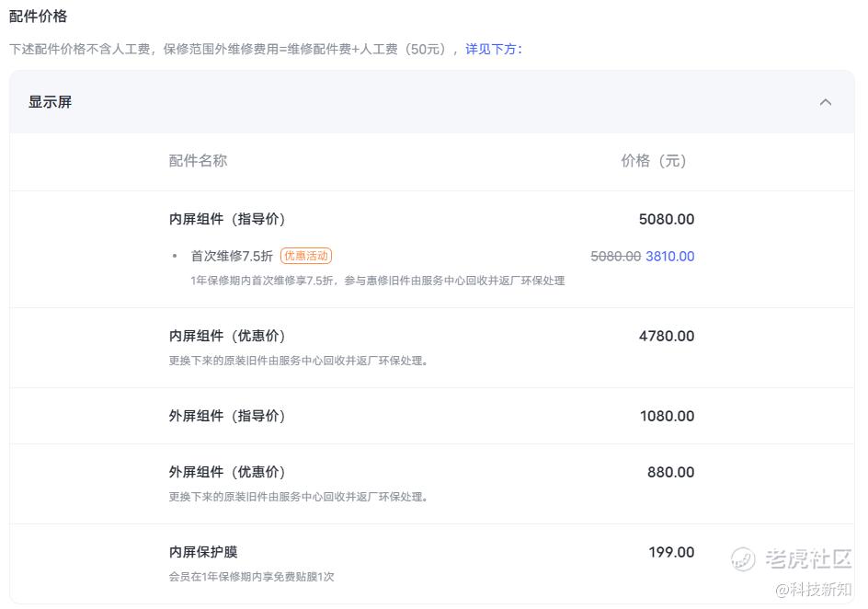Screen dimensions: 868x609
Task: Click the 1080.00 price value
Action: pyautogui.click(x=667, y=416)
